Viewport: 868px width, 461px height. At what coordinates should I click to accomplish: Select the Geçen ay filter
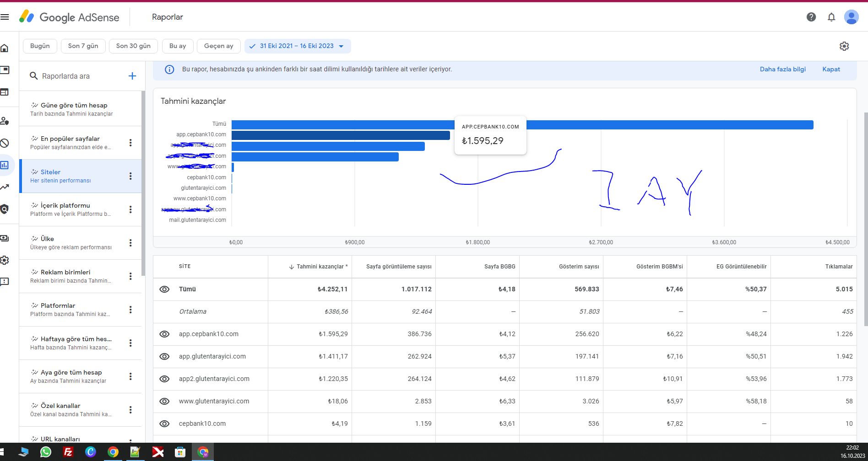pyautogui.click(x=218, y=46)
